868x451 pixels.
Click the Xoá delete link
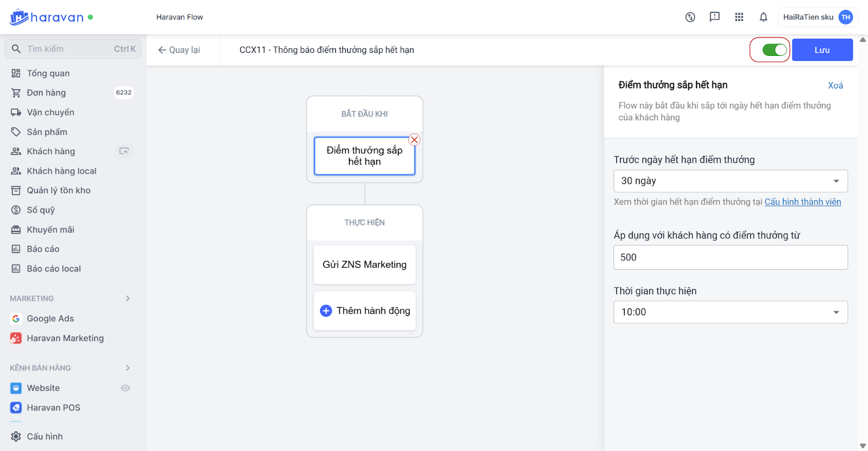click(x=835, y=86)
